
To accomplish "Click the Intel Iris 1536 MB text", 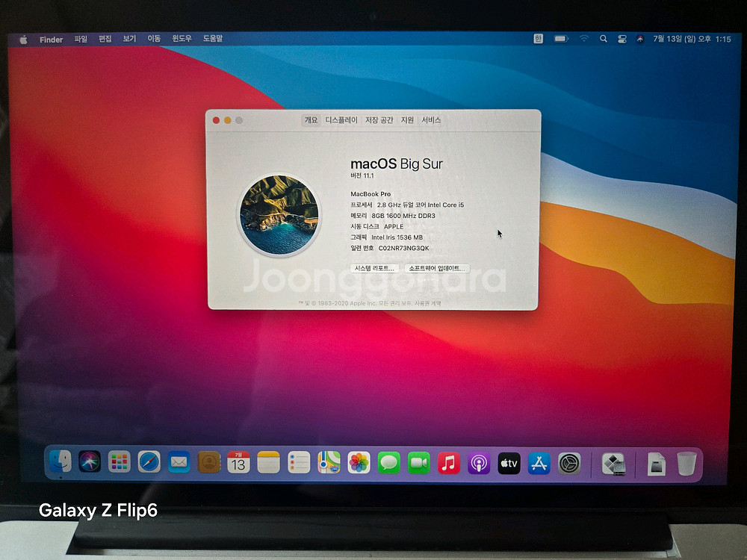I will (x=397, y=237).
